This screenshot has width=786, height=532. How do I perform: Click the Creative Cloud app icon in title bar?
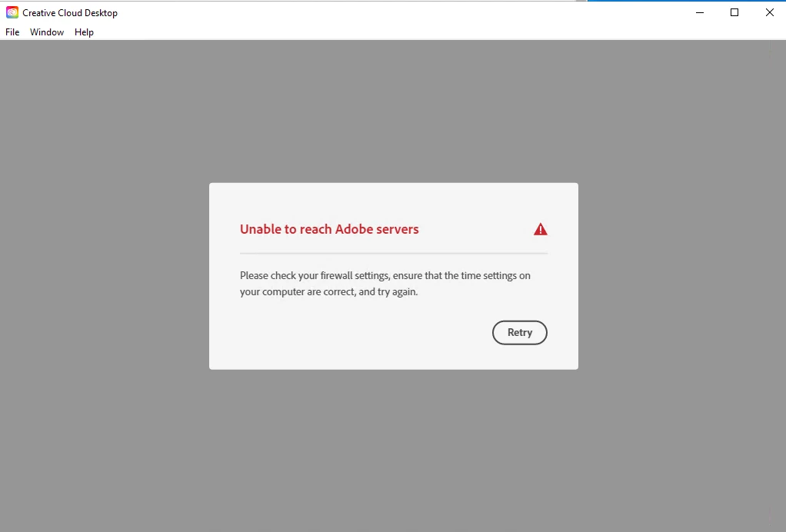[x=12, y=12]
